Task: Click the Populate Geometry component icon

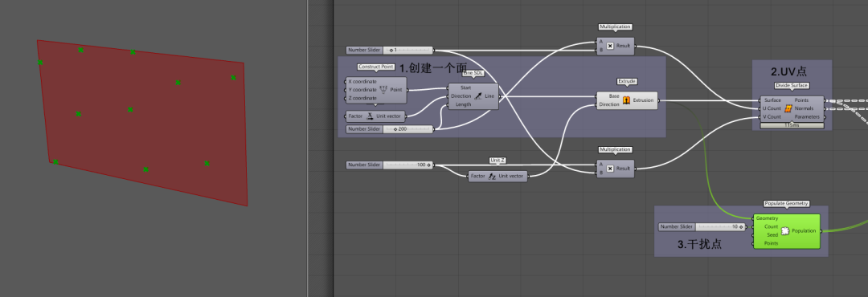Action: point(784,230)
